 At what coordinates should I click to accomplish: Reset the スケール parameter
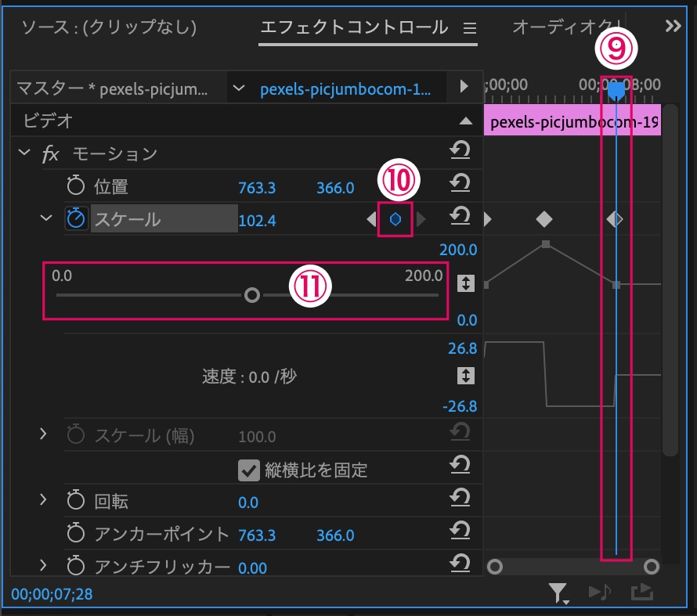click(460, 216)
